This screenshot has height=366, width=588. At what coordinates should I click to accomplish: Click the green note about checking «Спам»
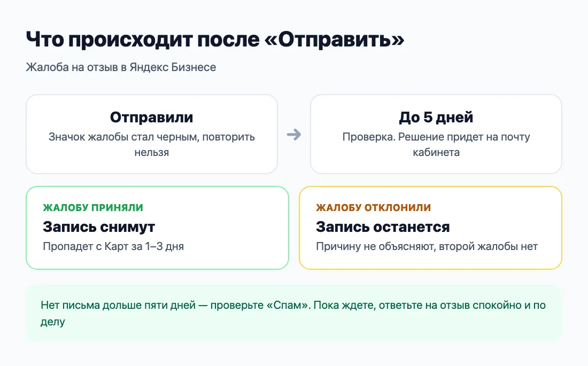coord(293,313)
